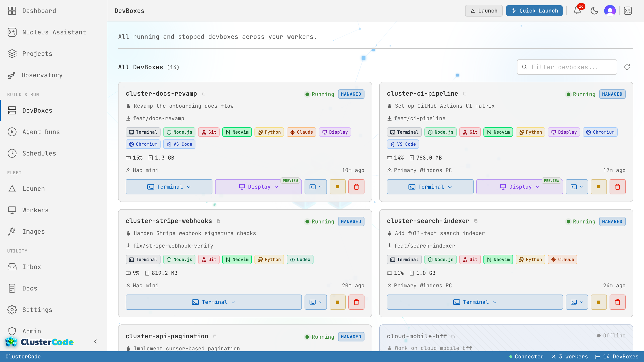Image resolution: width=644 pixels, height=362 pixels.
Task: Open Projects in sidebar
Action: point(53,54)
